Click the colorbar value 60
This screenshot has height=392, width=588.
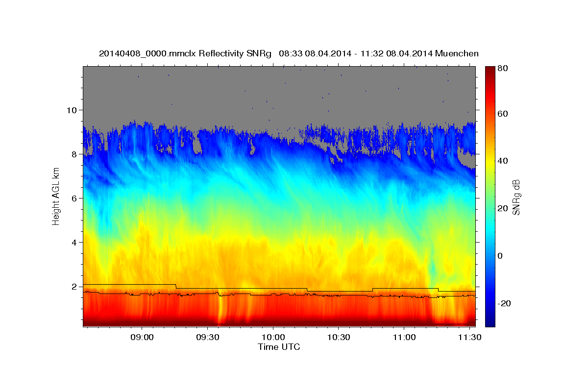503,114
